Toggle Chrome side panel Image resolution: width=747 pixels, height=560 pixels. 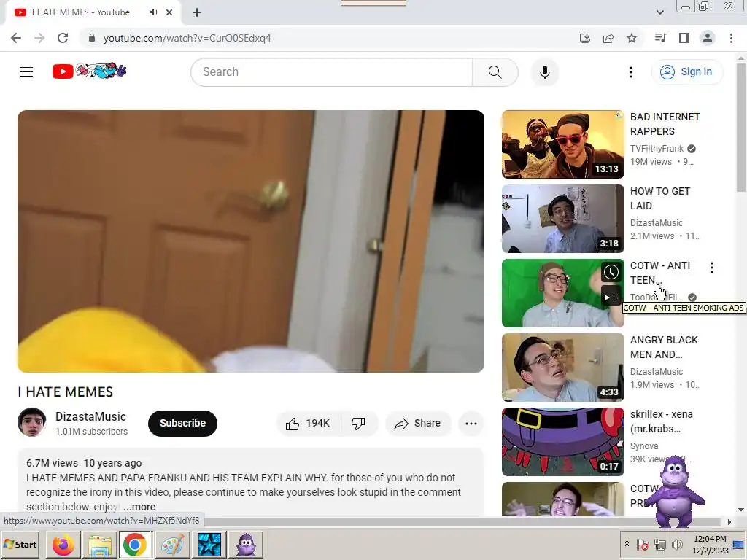pos(684,38)
